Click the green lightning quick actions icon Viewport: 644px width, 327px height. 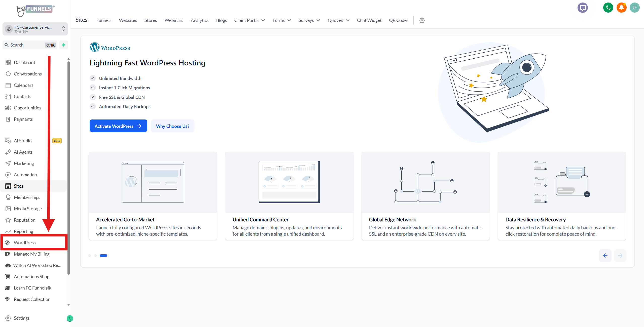tap(64, 45)
